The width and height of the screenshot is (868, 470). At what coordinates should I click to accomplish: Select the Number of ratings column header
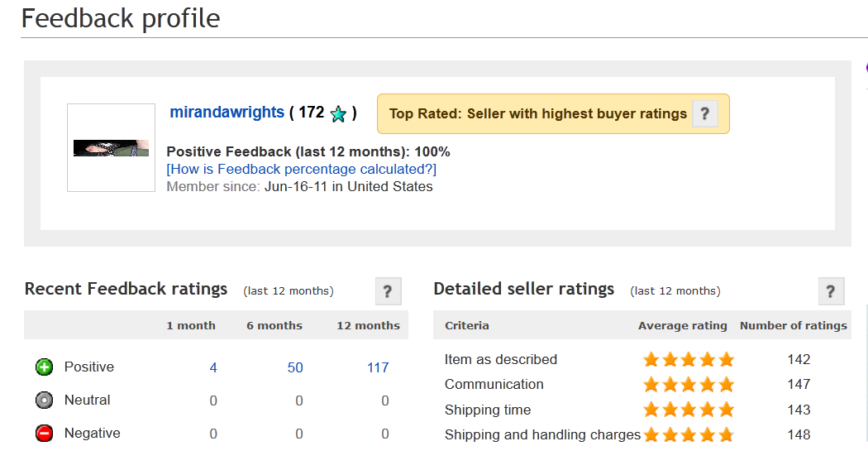coord(794,326)
